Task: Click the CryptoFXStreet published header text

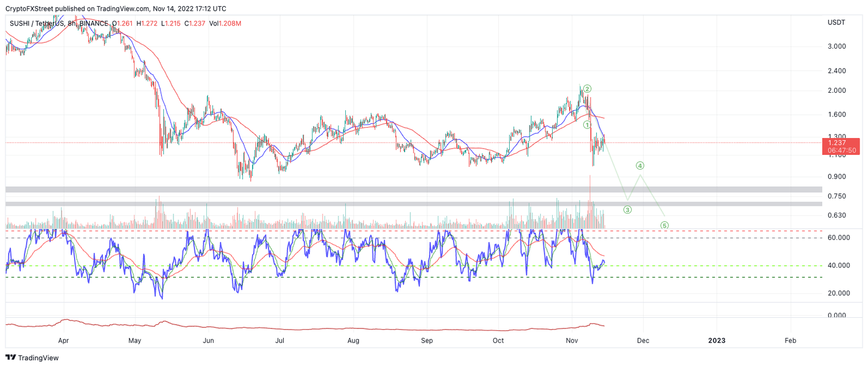Action: pyautogui.click(x=116, y=8)
